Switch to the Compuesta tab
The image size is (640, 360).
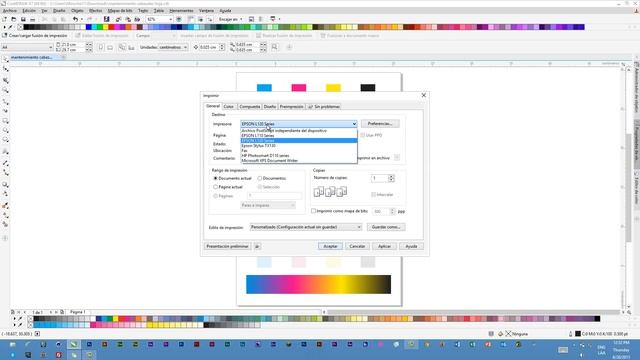[x=250, y=107]
